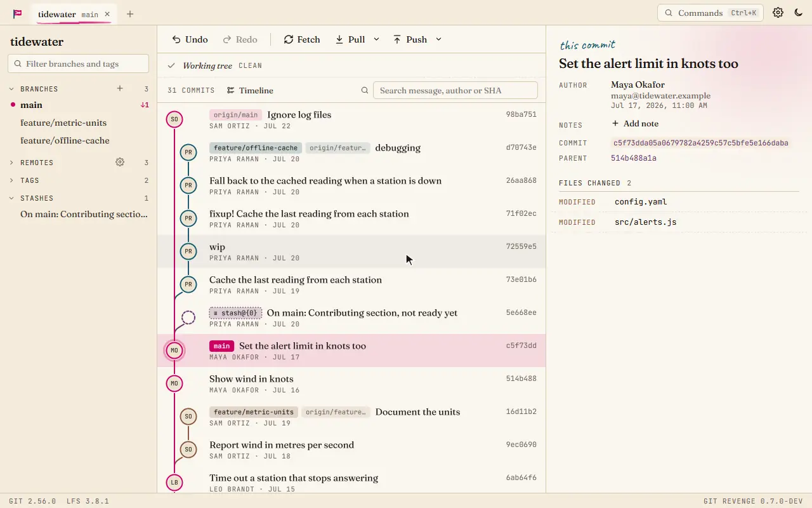Image resolution: width=812 pixels, height=508 pixels.
Task: Select the feature/metric-units branch in sidebar
Action: 79,123
